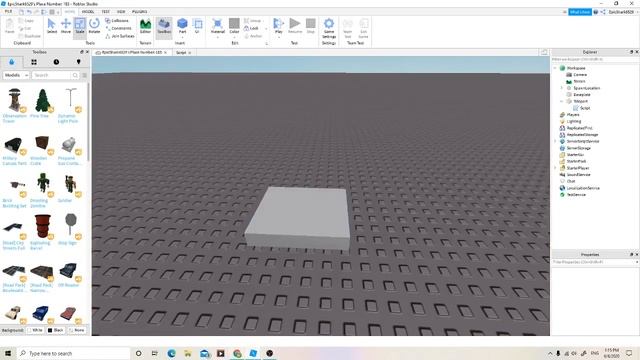Image resolution: width=640 pixels, height=360 pixels.
Task: Switch to the PLUGINS ribbon tab
Action: tap(140, 12)
